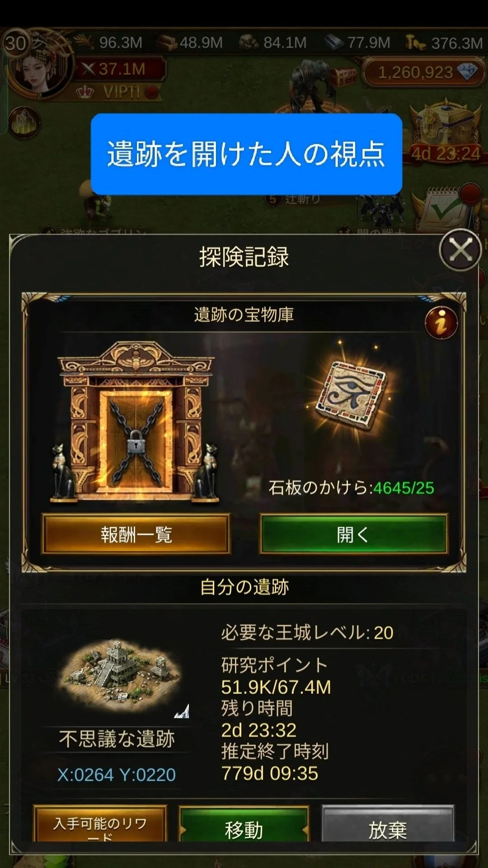Tap the 37.1M power indicator

click(x=119, y=69)
